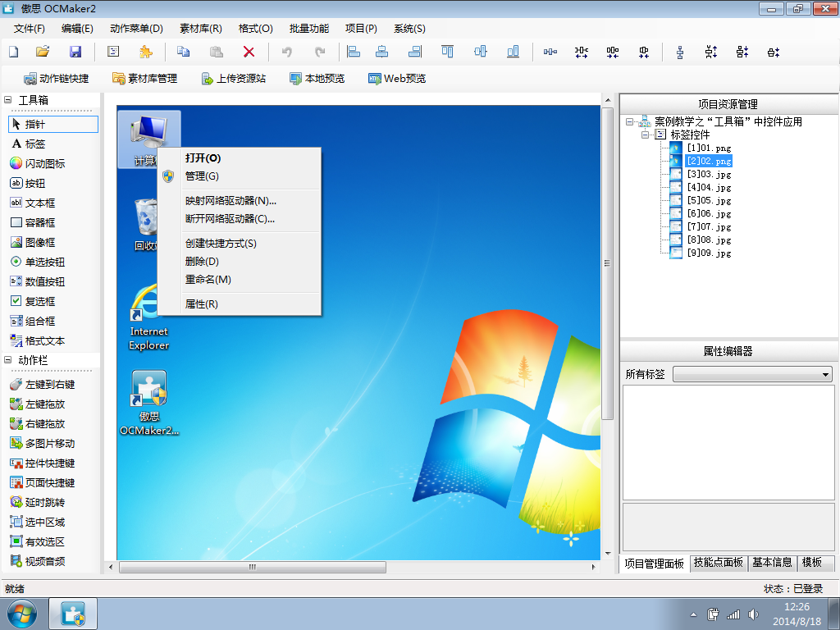Click the Undo arrow icon
840x630 pixels.
coord(287,52)
